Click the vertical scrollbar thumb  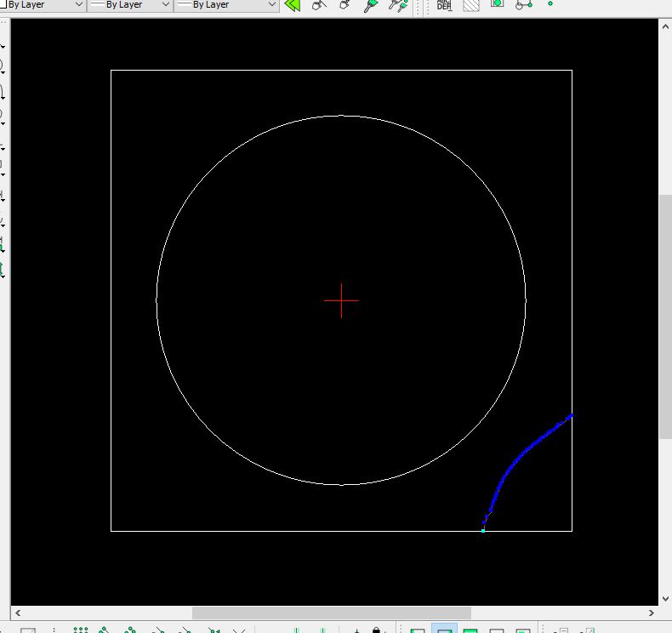coord(665,316)
